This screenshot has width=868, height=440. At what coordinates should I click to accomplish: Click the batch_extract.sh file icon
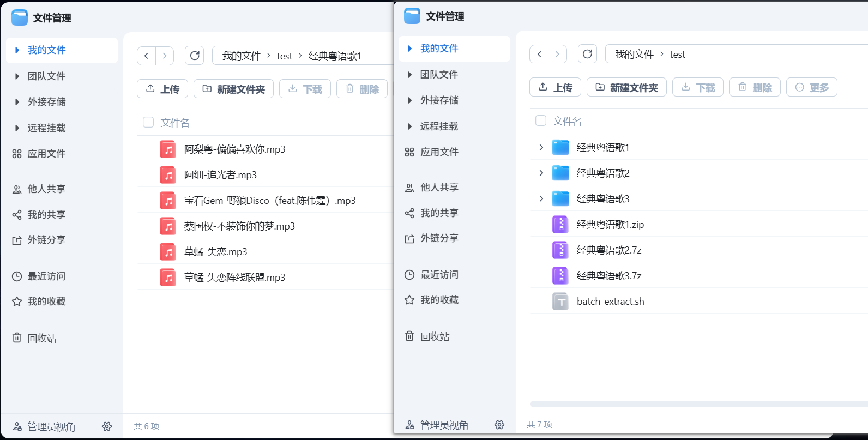click(560, 302)
